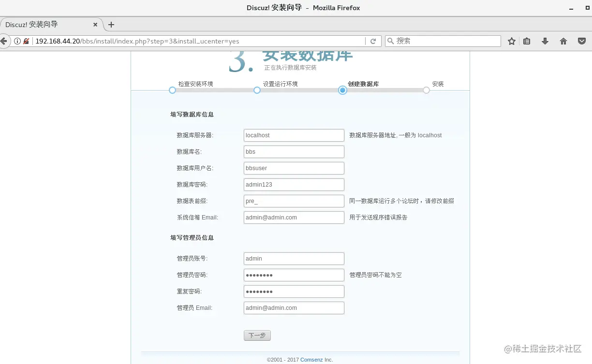Click the 数据表前缀: label
Image resolution: width=592 pixels, height=364 pixels.
(x=192, y=201)
